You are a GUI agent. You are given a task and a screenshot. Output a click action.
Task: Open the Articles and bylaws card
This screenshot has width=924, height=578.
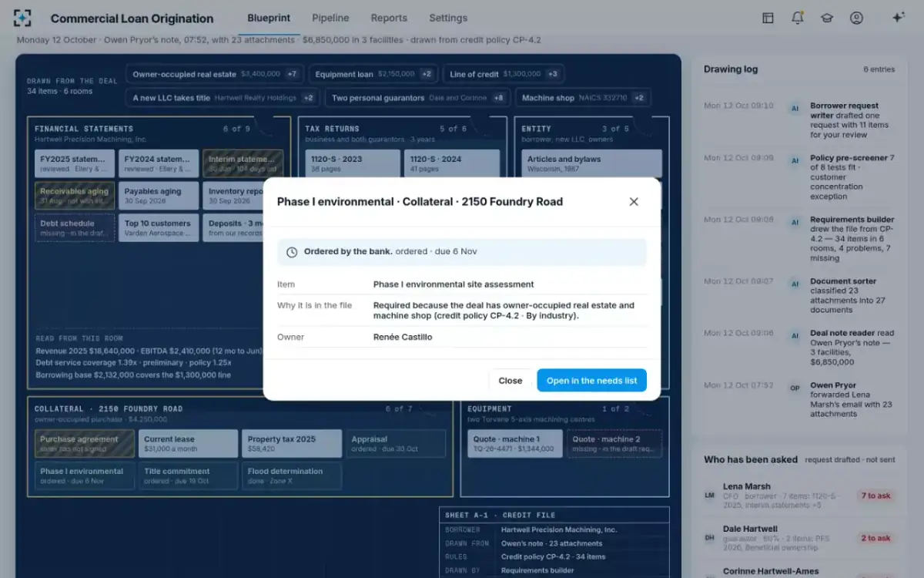coord(591,163)
